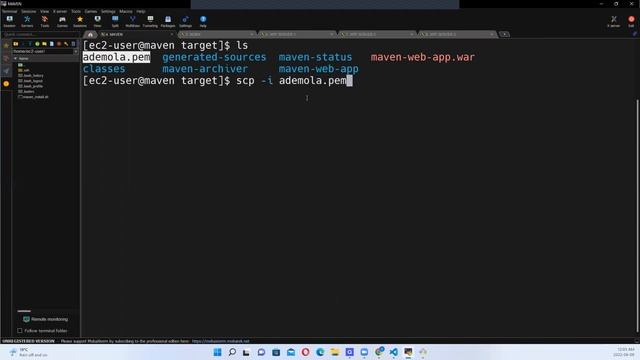Image resolution: width=640 pixels, height=360 pixels.
Task: Open the Sessions menu
Action: coord(29,11)
